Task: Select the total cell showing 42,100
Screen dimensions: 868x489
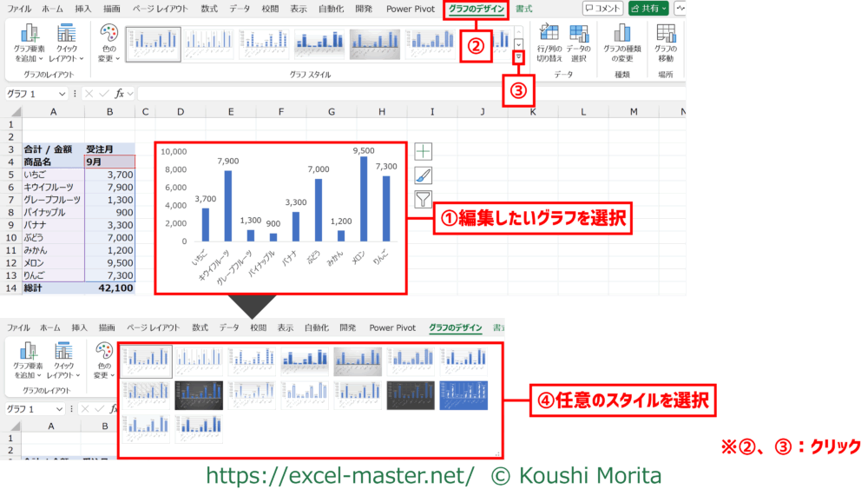Action: click(x=109, y=287)
